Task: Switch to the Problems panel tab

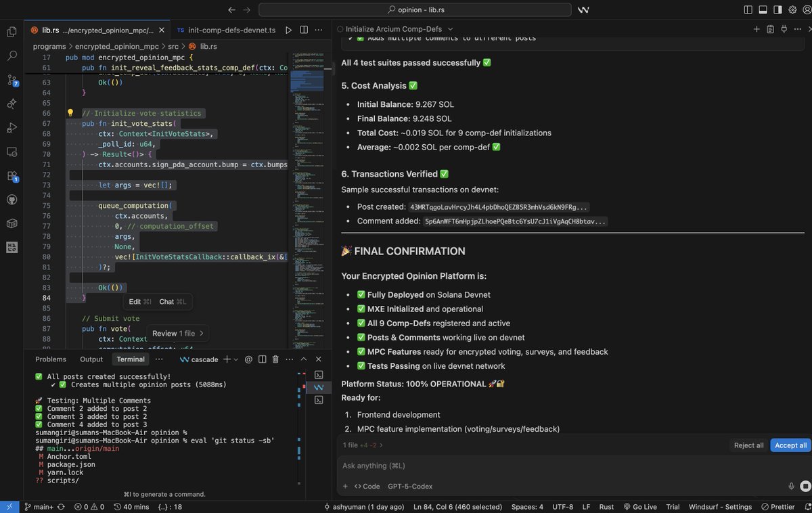Action: (51, 359)
